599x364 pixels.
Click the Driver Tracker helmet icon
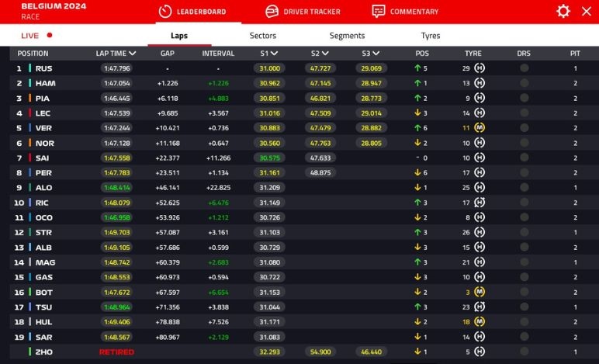pyautogui.click(x=272, y=12)
